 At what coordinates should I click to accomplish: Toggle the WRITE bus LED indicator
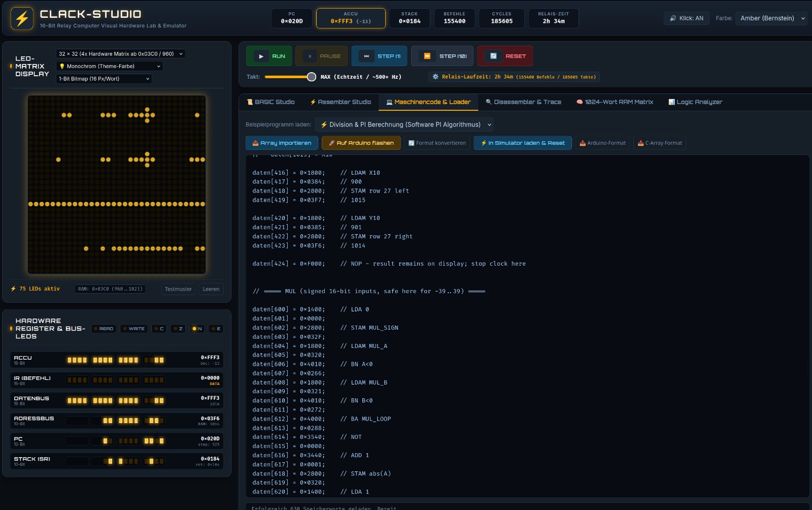(x=134, y=329)
